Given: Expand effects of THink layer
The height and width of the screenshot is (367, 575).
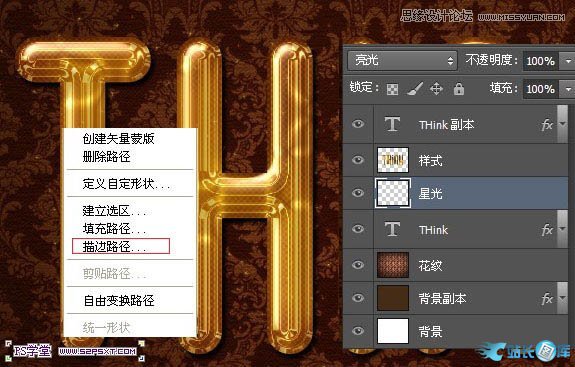Looking at the screenshot, I should coord(562,230).
